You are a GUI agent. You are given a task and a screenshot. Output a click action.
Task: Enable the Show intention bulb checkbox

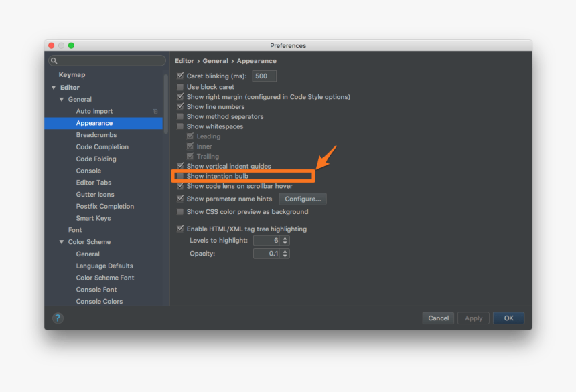179,175
